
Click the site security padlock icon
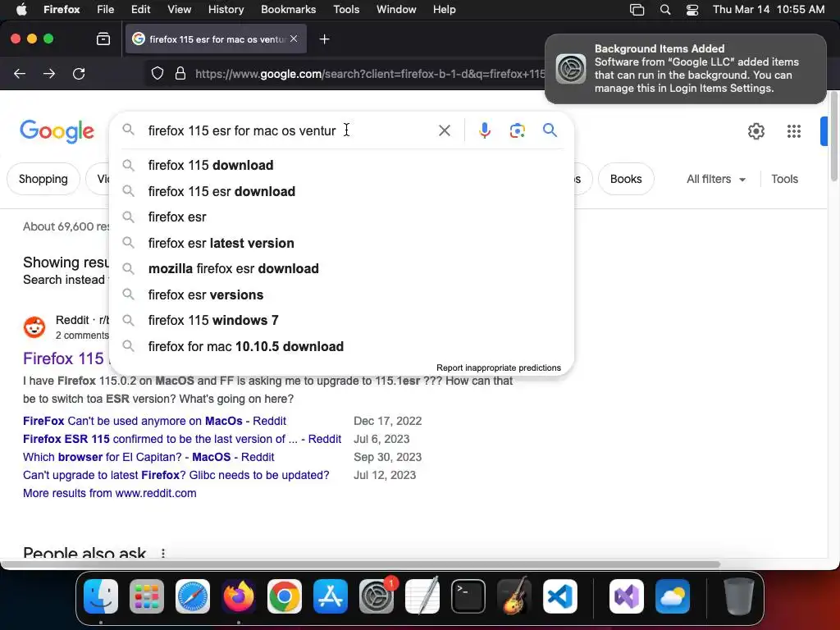tap(180, 73)
